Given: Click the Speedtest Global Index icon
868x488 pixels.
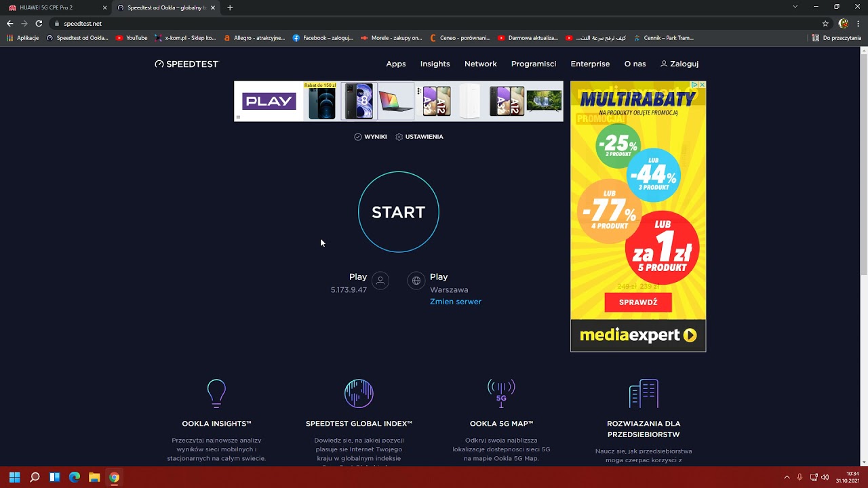Looking at the screenshot, I should click(x=359, y=393).
